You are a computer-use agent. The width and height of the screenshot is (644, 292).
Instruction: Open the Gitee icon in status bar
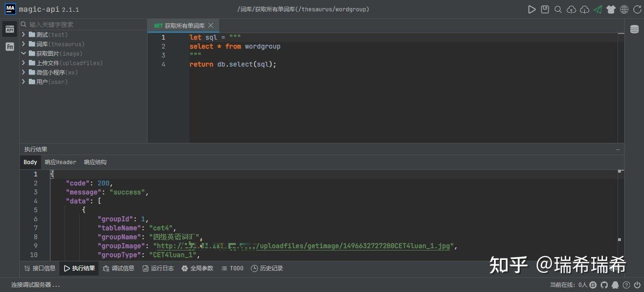(x=593, y=285)
